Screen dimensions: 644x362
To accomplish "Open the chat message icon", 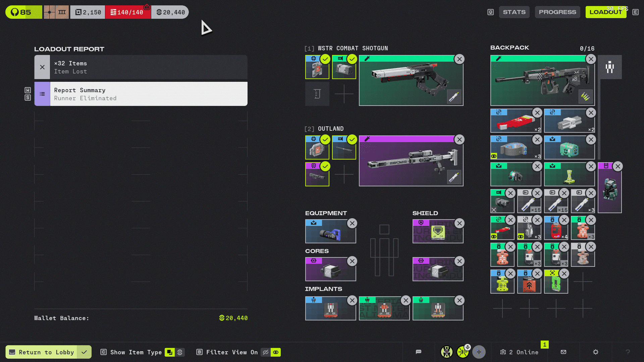I will tap(418, 352).
